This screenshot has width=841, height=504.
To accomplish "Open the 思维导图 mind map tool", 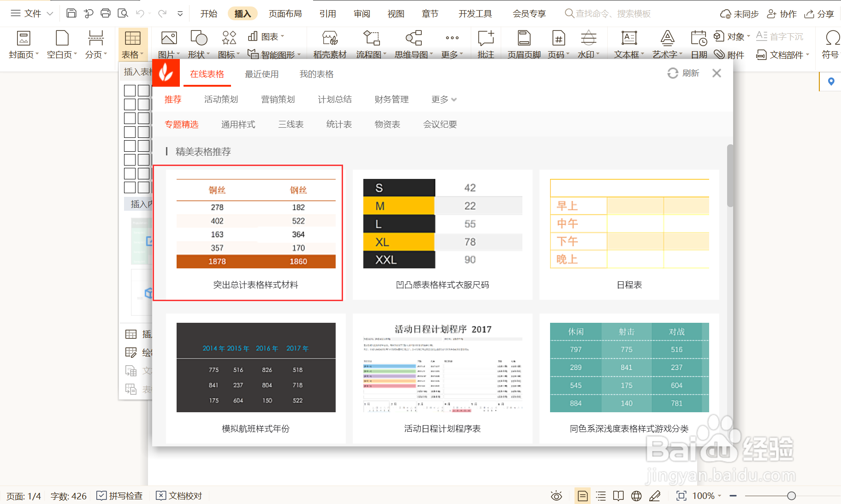I will [x=412, y=44].
